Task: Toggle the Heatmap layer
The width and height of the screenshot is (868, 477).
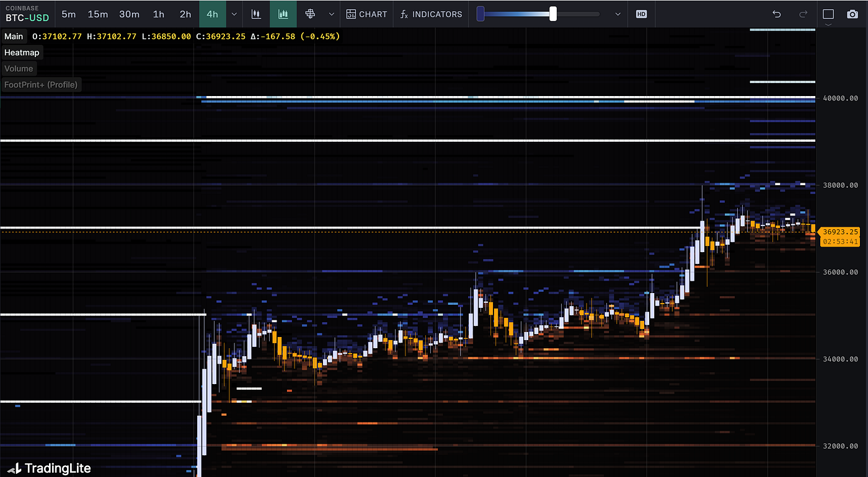Action: pyautogui.click(x=22, y=53)
